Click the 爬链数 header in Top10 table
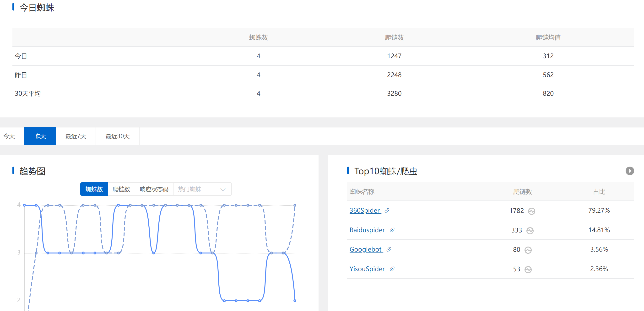The height and width of the screenshot is (311, 644). coord(523,192)
